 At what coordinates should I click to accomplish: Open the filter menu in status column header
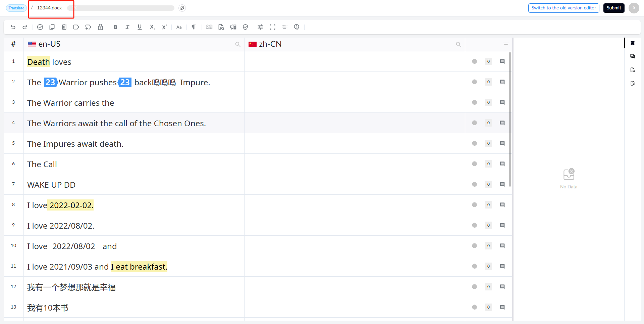tap(506, 44)
